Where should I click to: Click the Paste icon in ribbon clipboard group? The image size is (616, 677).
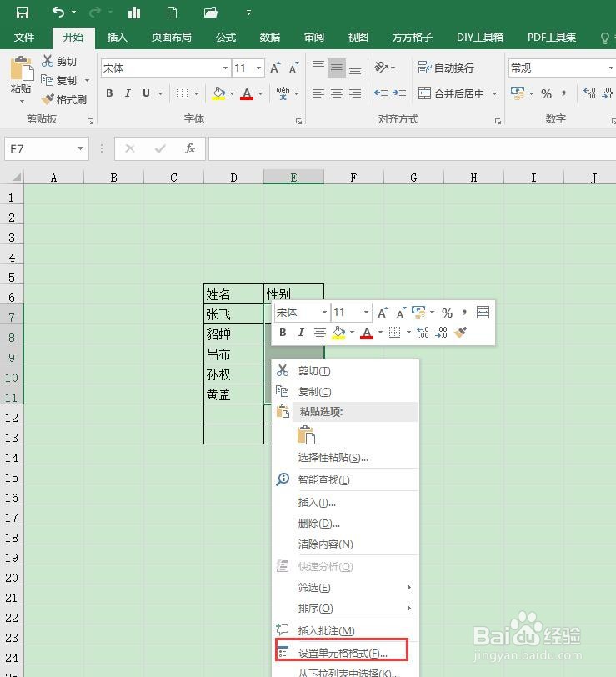[x=22, y=69]
